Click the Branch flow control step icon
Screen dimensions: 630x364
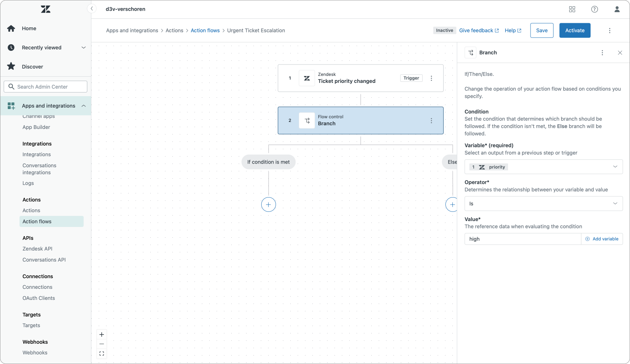(307, 120)
